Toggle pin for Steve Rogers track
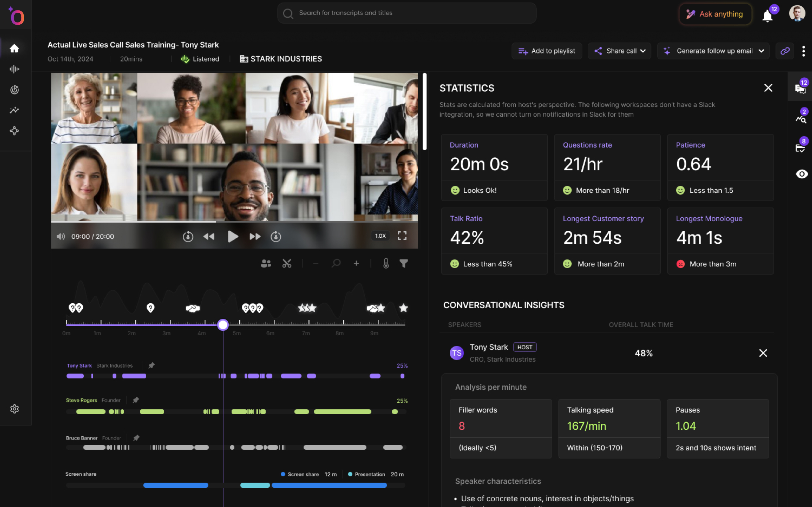Screen dimensions: 812x507 (x=136, y=400)
